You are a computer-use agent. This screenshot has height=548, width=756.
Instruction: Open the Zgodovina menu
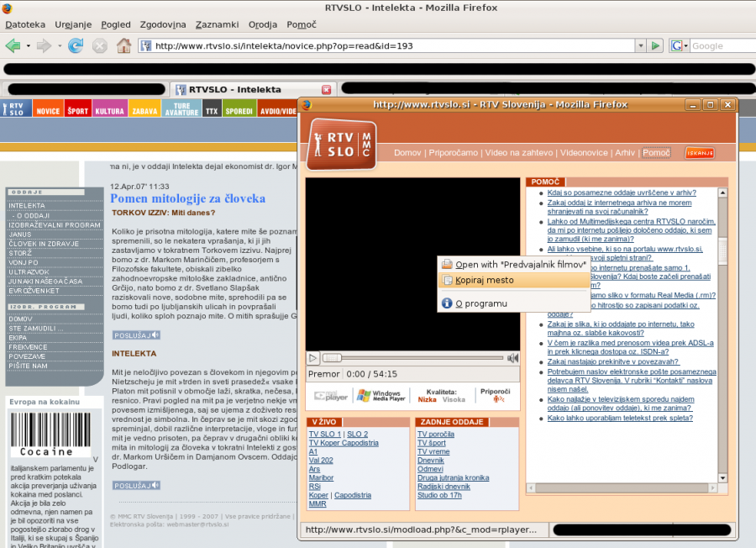click(x=163, y=24)
